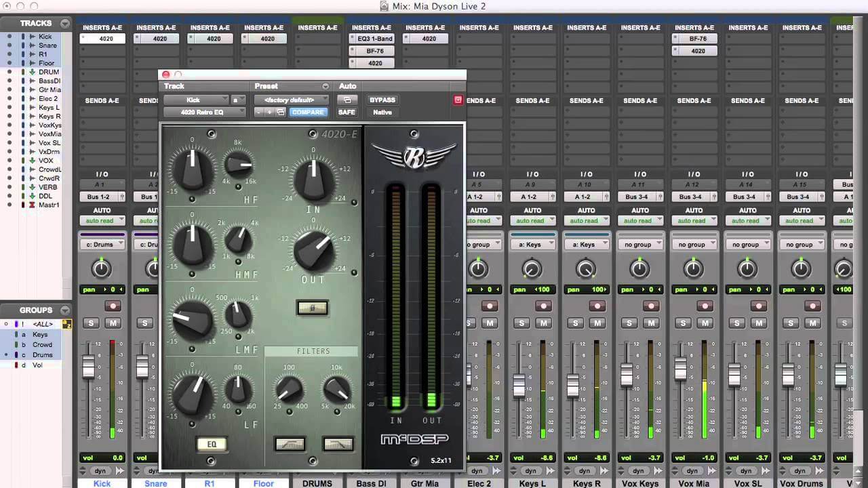Open the plug-in Track selector showing Kick
The width and height of the screenshot is (868, 488).
click(x=196, y=100)
